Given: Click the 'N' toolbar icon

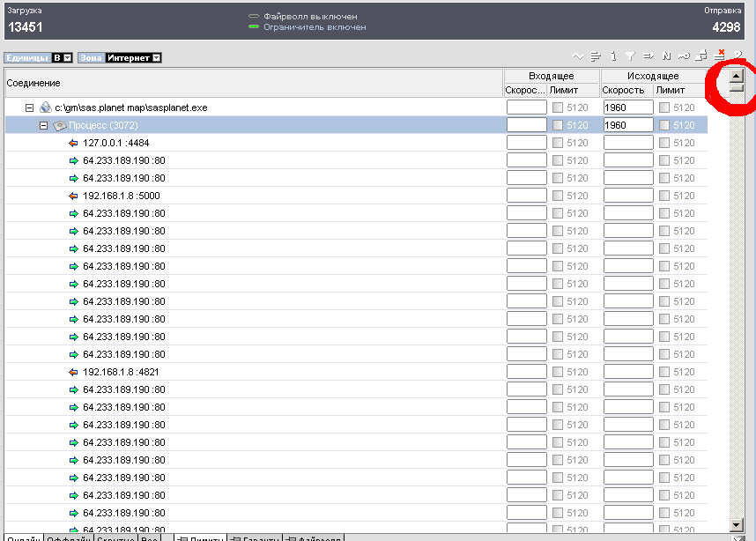Looking at the screenshot, I should tap(666, 56).
